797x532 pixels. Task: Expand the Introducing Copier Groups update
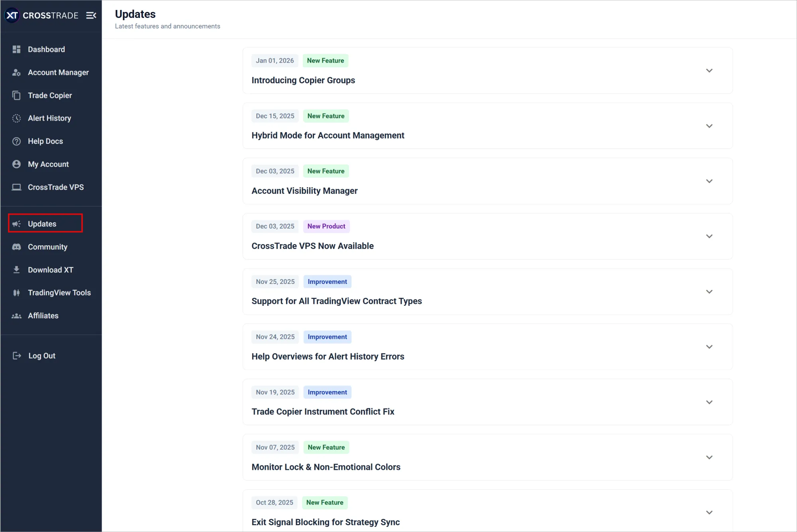[x=709, y=71]
